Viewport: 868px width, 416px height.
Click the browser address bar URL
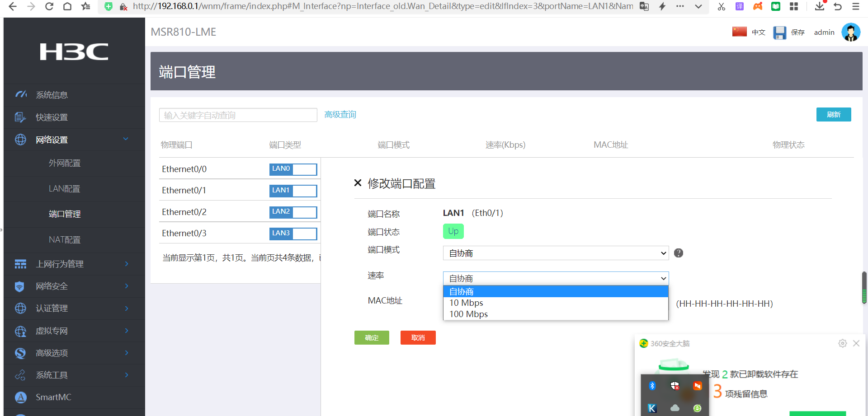click(383, 6)
